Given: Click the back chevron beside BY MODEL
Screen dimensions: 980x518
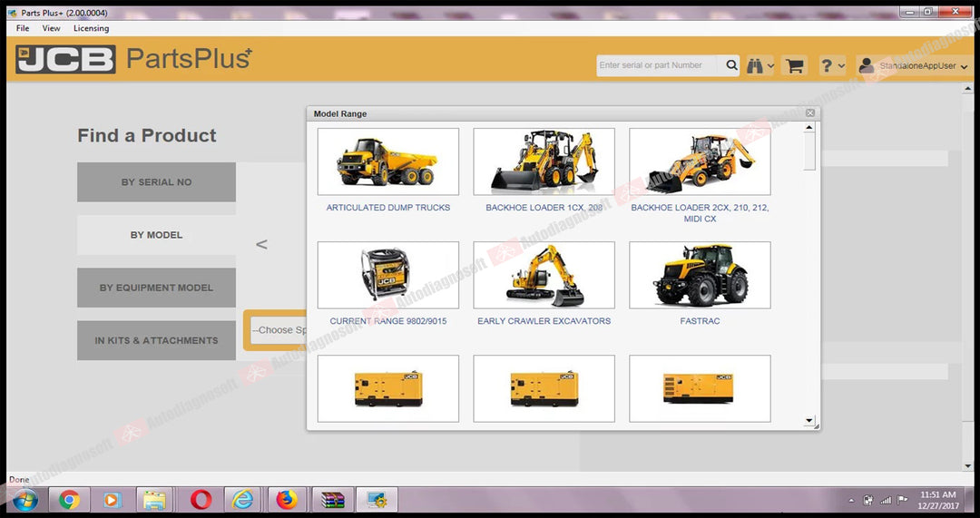Looking at the screenshot, I should (262, 244).
